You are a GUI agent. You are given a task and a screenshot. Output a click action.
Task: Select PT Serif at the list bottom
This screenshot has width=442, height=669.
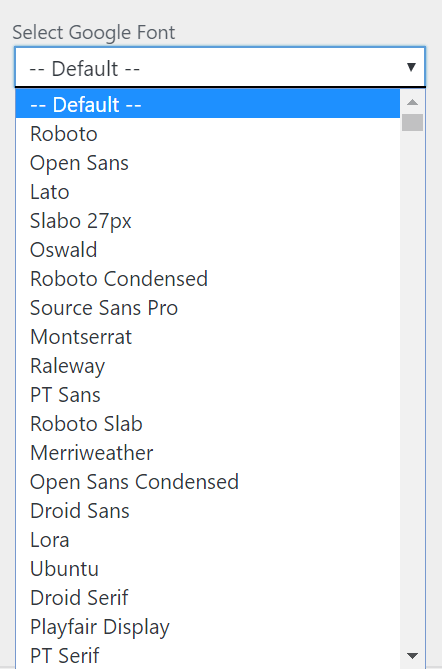click(x=208, y=655)
